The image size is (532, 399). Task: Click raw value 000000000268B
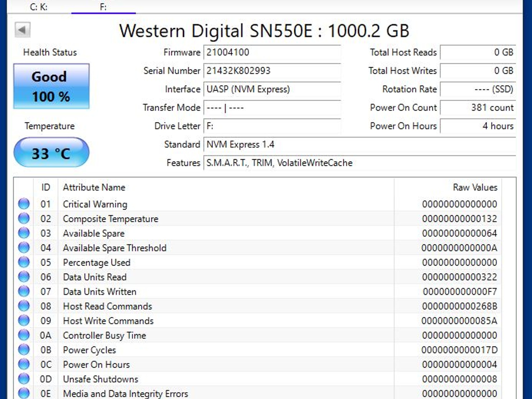click(460, 306)
